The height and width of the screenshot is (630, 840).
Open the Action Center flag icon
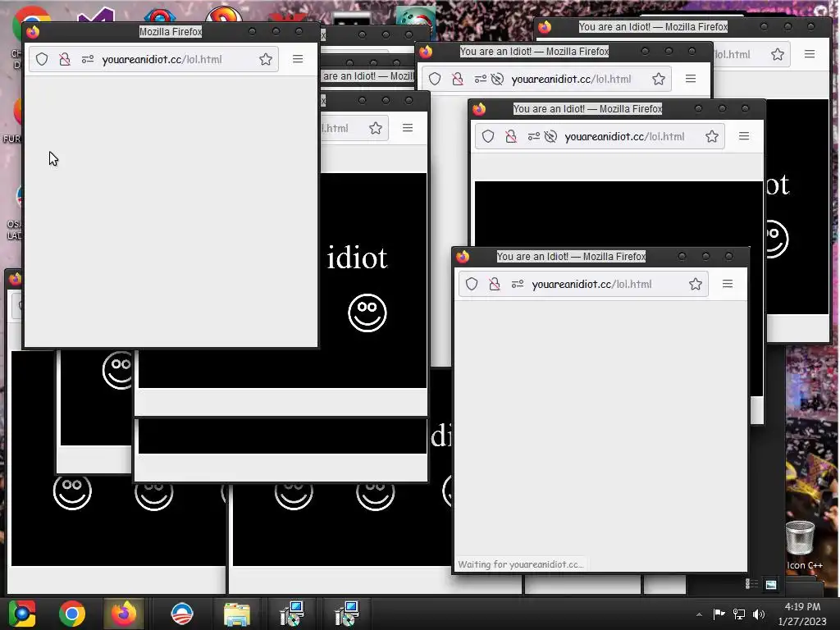click(719, 614)
